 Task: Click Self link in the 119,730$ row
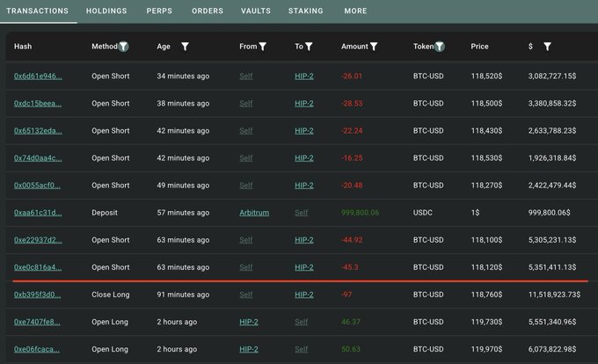tap(302, 322)
